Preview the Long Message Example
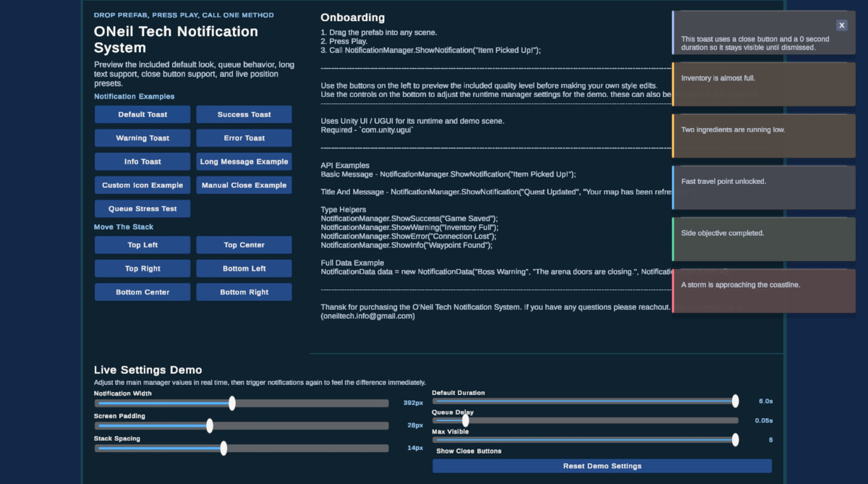868x484 pixels. [x=244, y=161]
